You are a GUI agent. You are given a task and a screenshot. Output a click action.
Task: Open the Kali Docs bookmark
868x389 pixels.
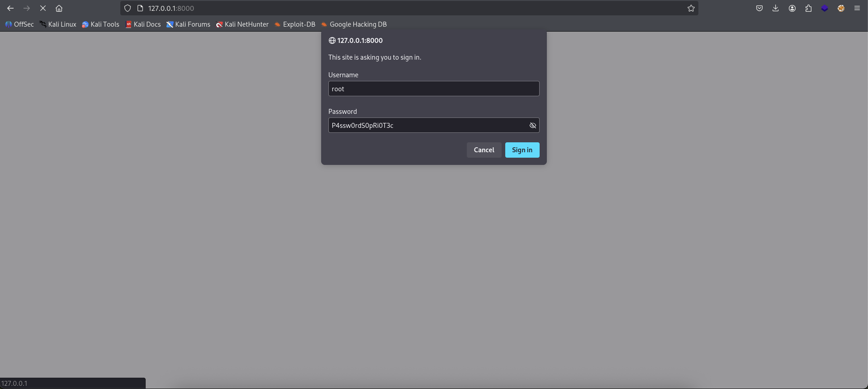pyautogui.click(x=143, y=24)
